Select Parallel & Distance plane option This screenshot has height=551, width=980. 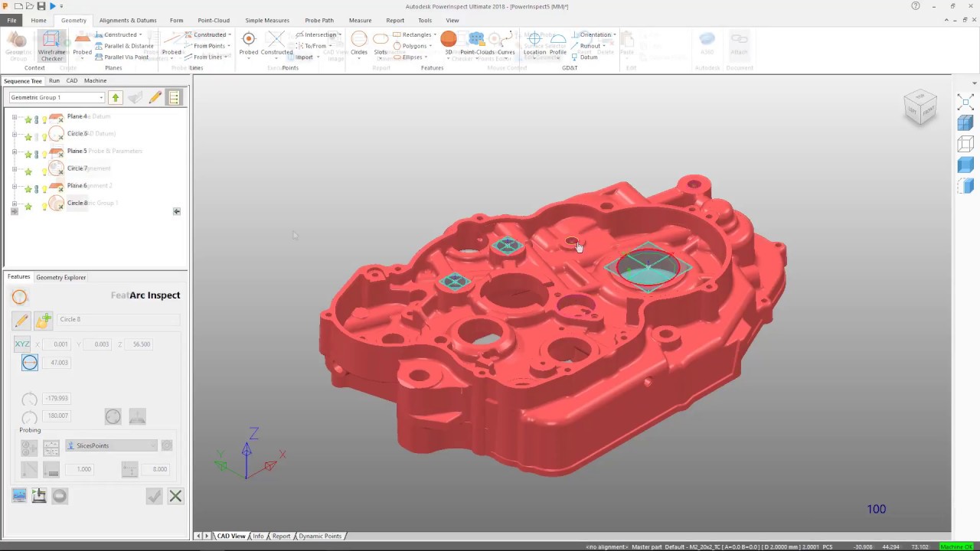(x=124, y=46)
